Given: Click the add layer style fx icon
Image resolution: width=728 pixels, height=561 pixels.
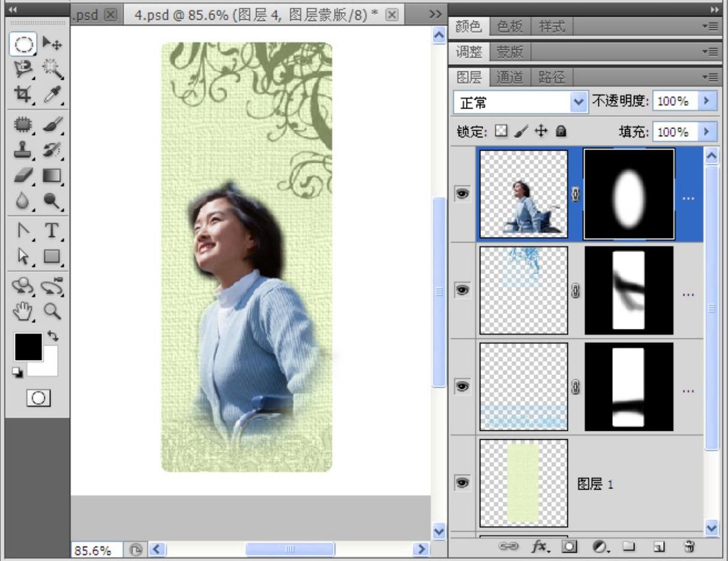Looking at the screenshot, I should pyautogui.click(x=539, y=546).
